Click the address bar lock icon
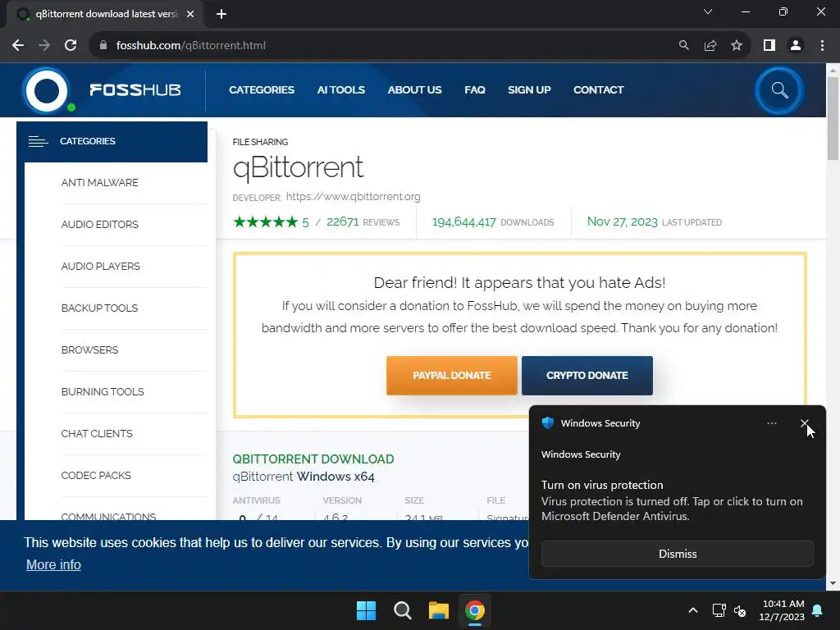Screen dimensions: 840x630 pos(103,46)
